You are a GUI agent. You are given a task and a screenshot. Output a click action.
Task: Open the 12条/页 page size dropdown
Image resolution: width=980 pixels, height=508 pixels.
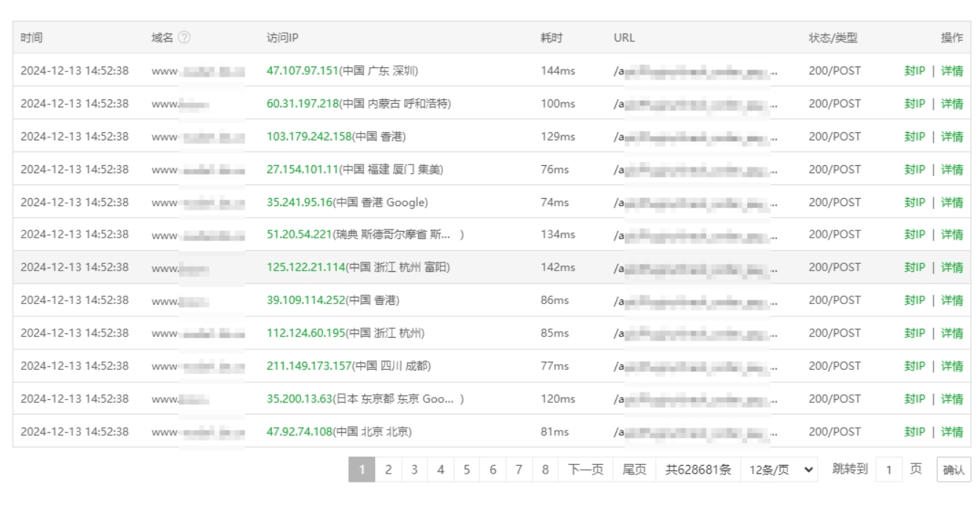pyautogui.click(x=779, y=470)
